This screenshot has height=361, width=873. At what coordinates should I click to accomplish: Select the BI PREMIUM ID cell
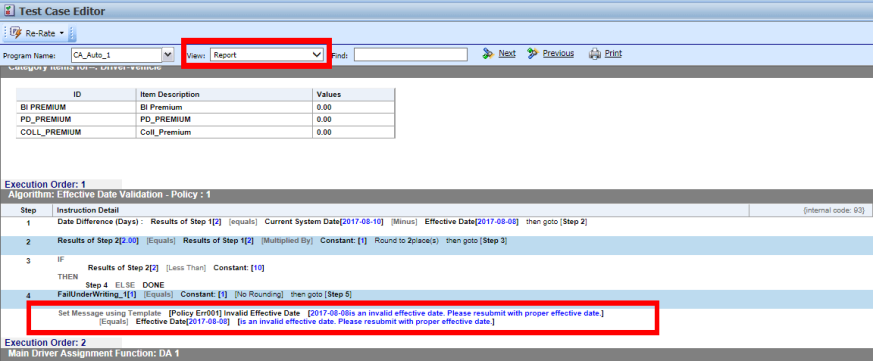(x=77, y=107)
